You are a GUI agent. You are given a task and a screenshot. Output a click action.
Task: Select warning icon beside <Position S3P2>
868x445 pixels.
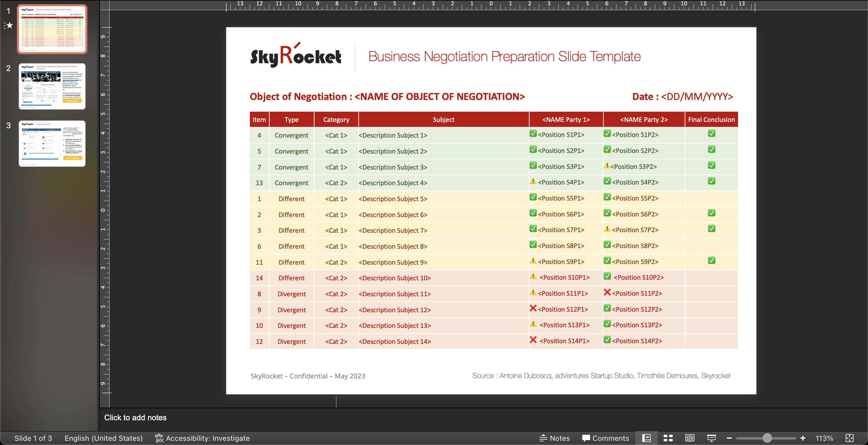coord(607,166)
